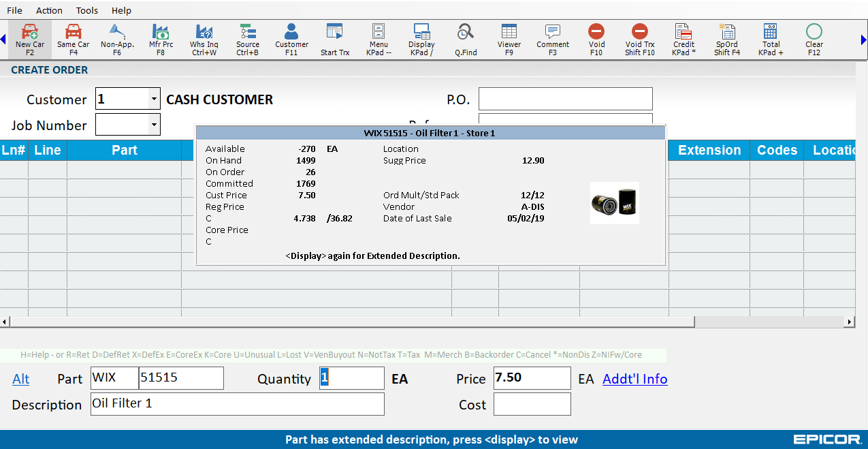Open the Tools menu
The image size is (868, 449).
pos(86,10)
